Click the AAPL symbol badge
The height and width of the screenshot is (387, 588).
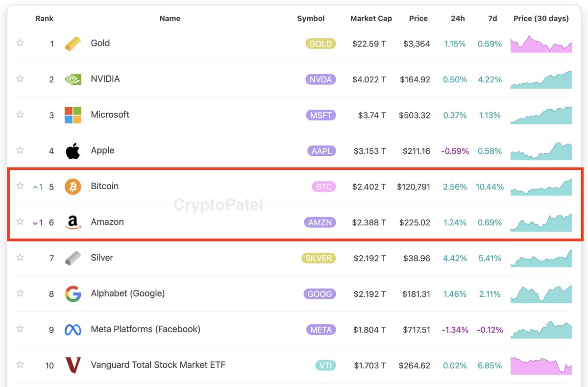322,151
